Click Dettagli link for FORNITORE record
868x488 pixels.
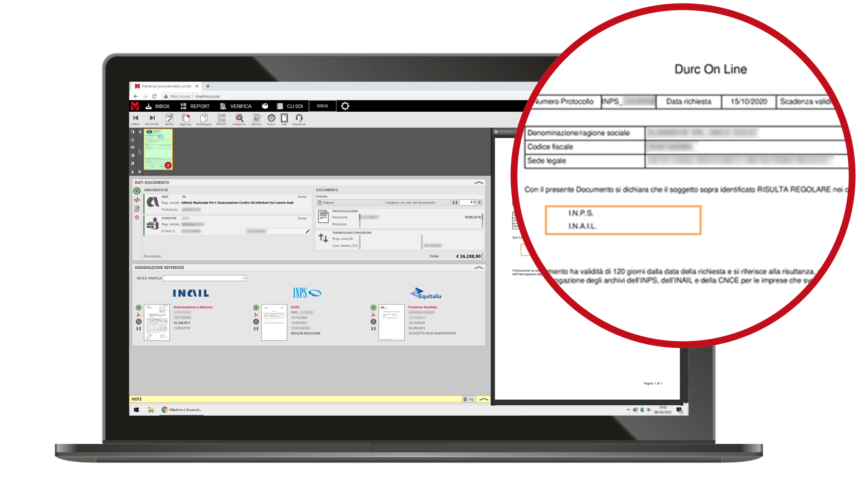click(x=302, y=218)
